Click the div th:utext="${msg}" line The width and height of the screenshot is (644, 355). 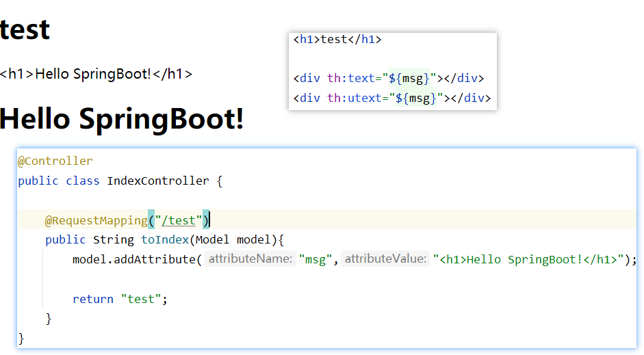coord(392,98)
